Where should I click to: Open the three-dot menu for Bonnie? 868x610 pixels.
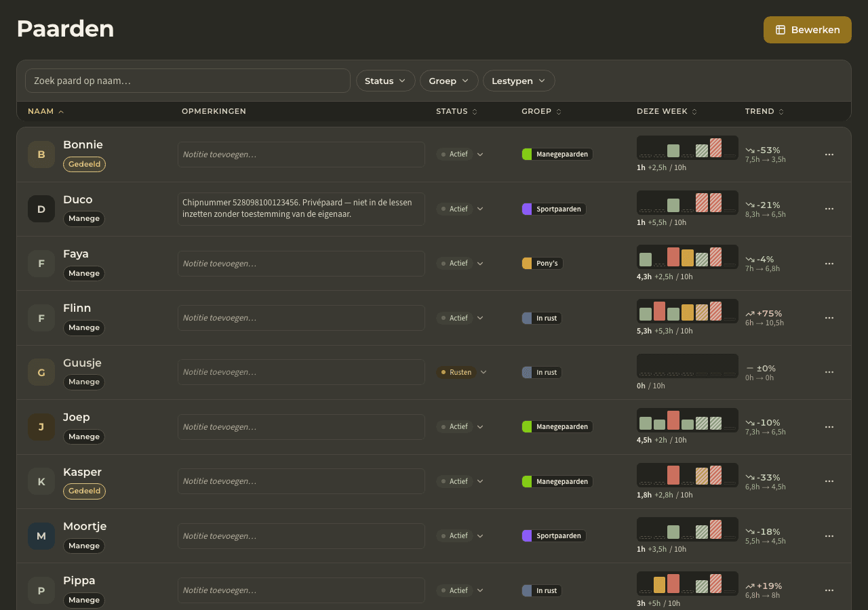pos(829,155)
